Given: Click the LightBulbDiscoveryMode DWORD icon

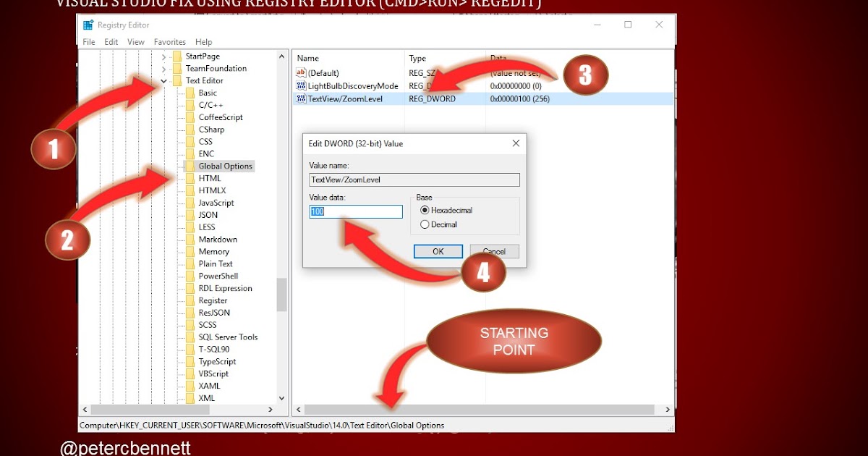Looking at the screenshot, I should (301, 85).
